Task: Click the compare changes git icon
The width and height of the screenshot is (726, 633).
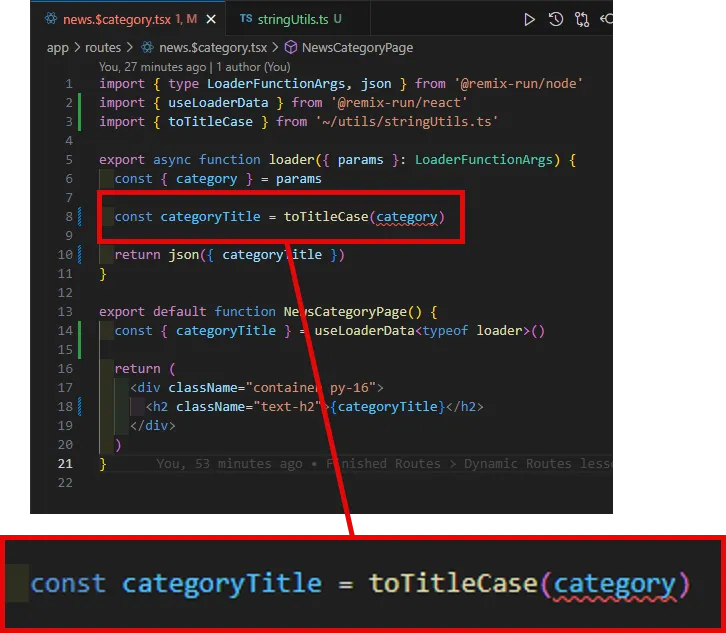Action: click(x=582, y=19)
